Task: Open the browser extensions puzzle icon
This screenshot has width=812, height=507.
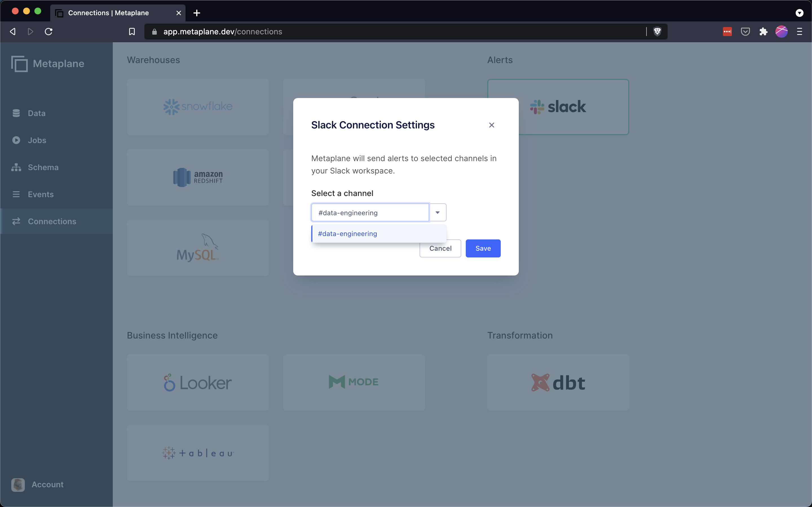Action: (763, 32)
